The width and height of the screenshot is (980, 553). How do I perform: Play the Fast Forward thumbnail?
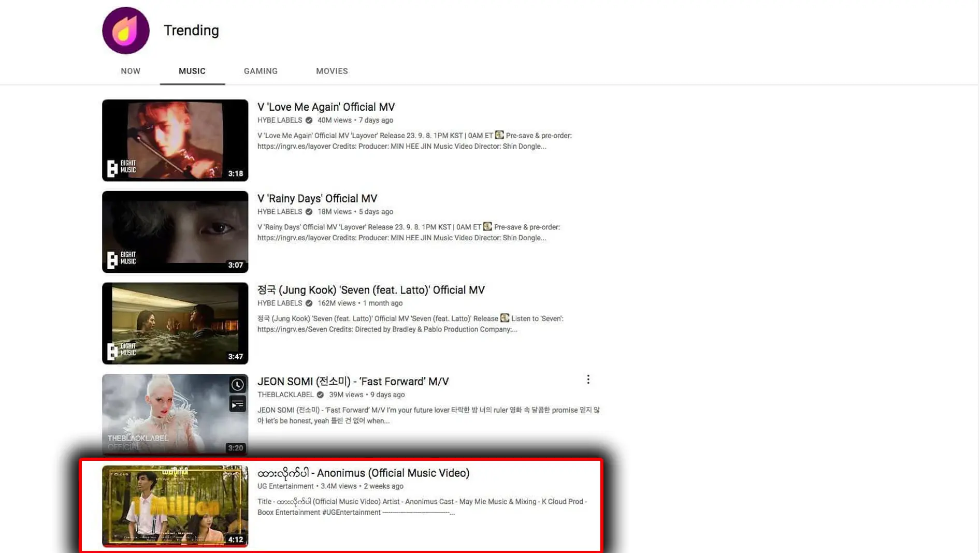(175, 415)
